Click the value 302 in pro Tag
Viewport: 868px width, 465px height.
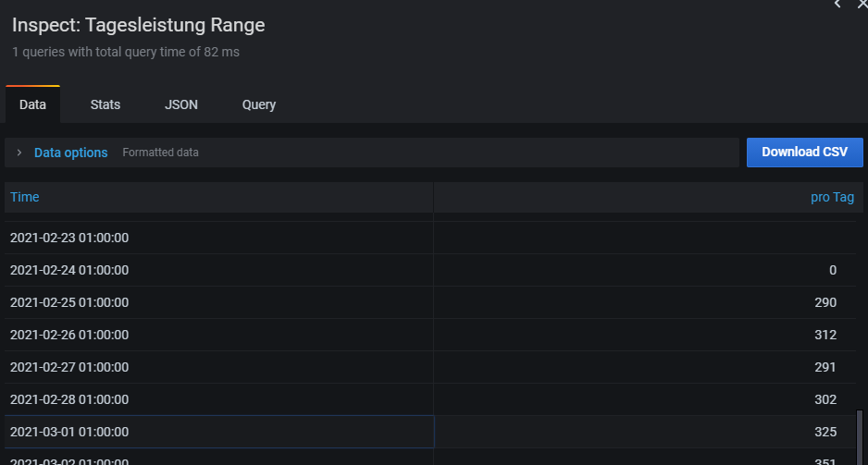(825, 399)
